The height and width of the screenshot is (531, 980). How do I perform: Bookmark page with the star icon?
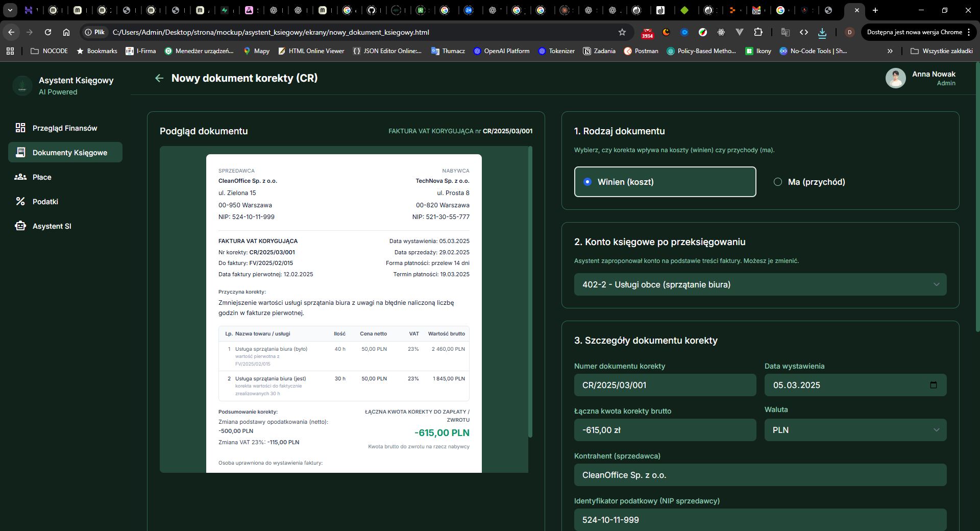(622, 32)
